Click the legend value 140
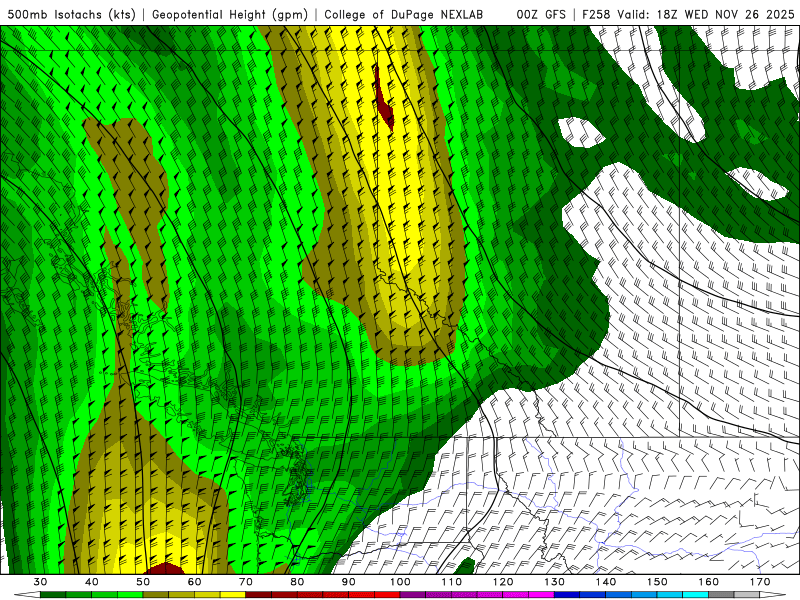800x600 pixels. (606, 582)
